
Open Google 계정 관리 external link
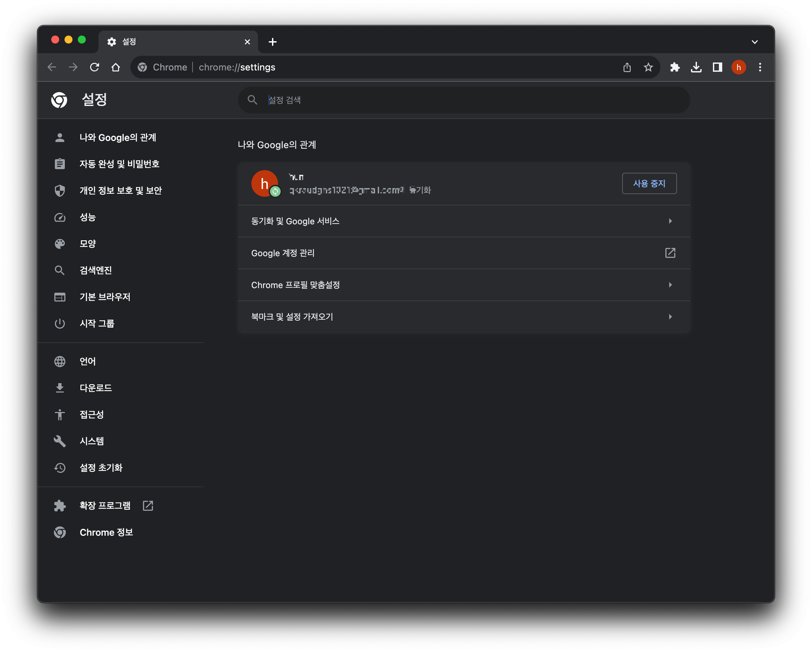tap(464, 253)
